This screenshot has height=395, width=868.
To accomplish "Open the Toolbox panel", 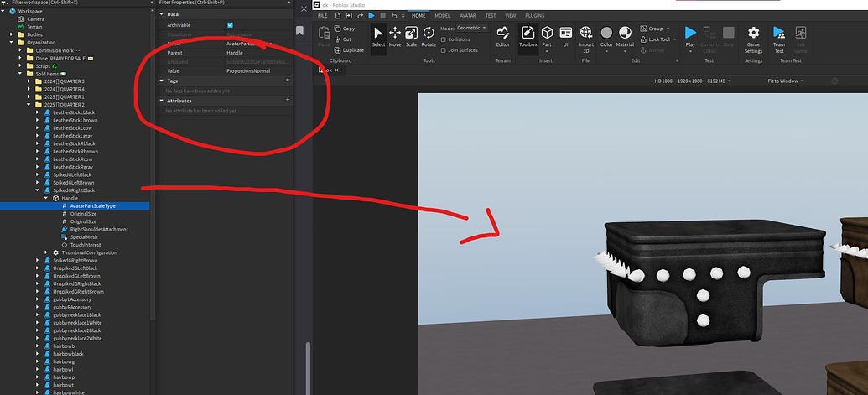I will 528,37.
